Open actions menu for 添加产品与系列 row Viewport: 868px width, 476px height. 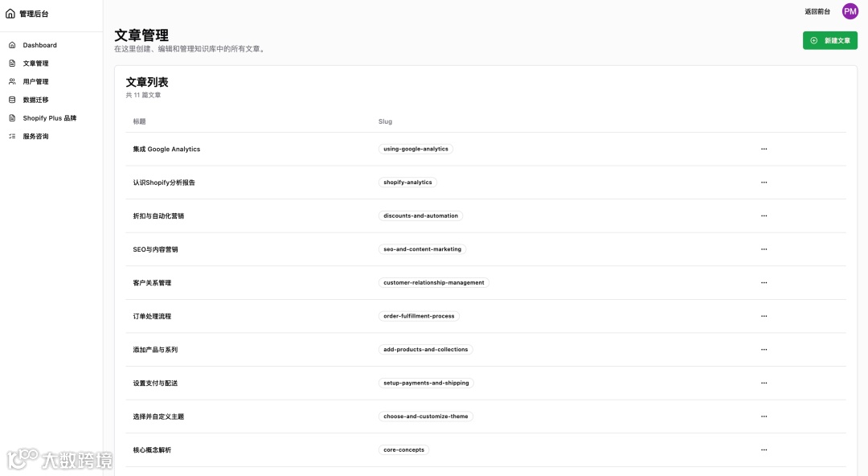[x=764, y=350]
